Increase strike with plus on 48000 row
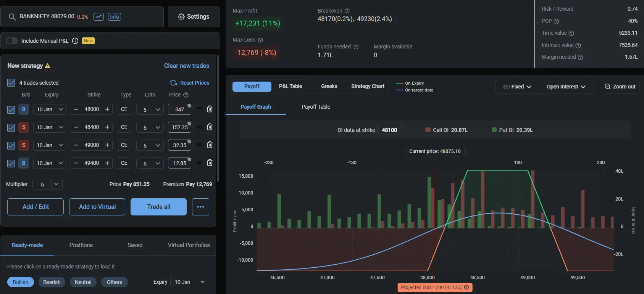Screen dimensions: 644x294 pos(107,109)
